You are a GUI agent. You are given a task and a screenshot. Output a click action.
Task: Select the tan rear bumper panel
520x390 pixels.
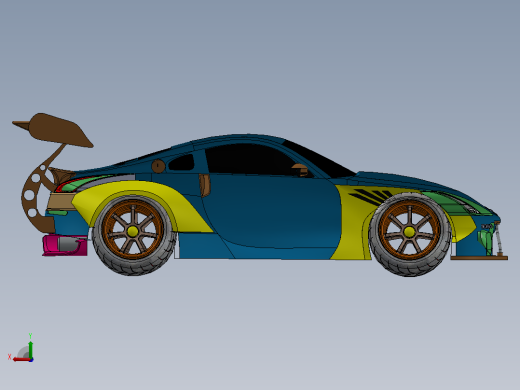[60, 202]
